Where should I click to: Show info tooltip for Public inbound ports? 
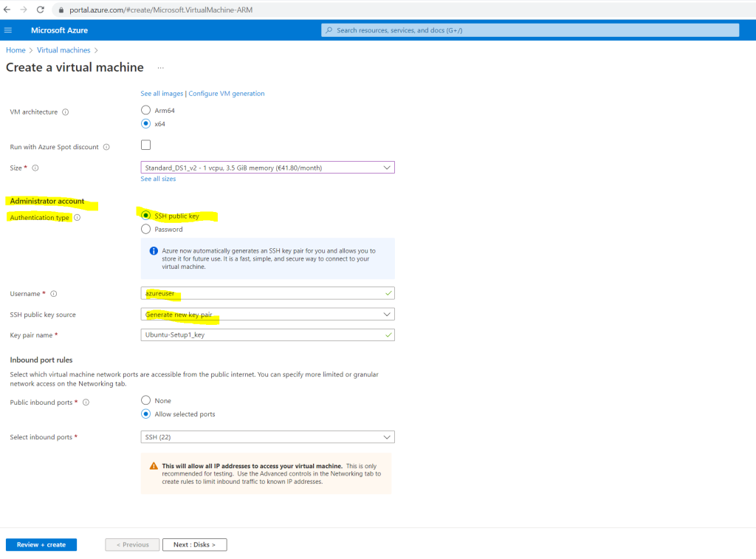tap(86, 402)
